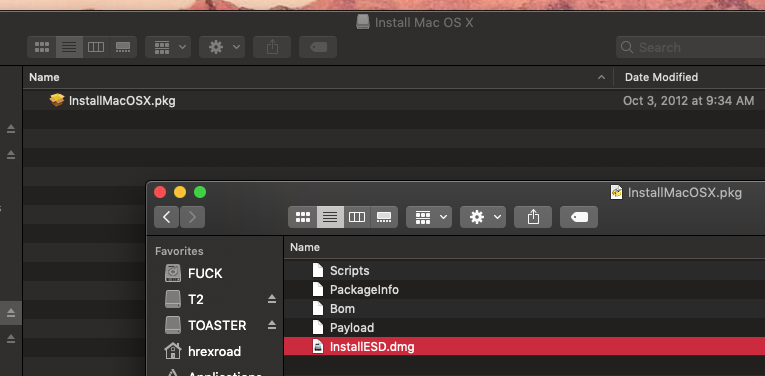Click InstallMacOSX.pkg package icon in file row
This screenshot has width=765, height=376.
click(x=57, y=100)
